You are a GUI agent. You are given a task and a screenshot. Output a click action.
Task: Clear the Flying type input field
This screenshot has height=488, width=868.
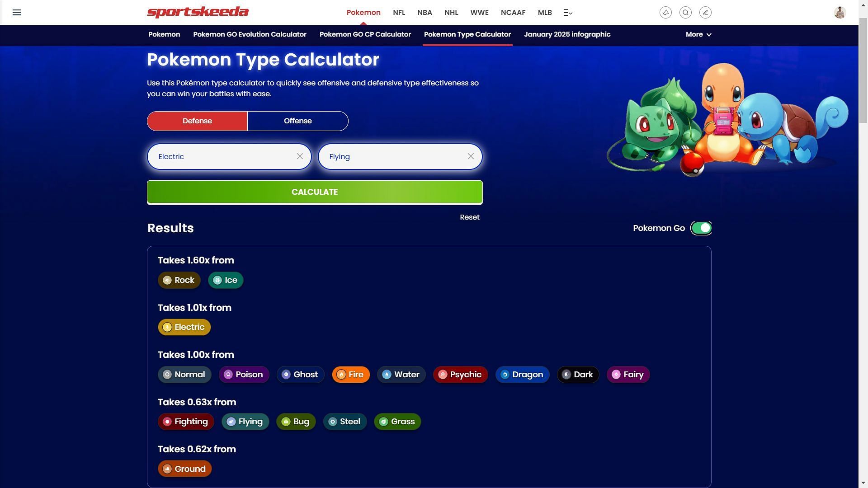pos(470,156)
